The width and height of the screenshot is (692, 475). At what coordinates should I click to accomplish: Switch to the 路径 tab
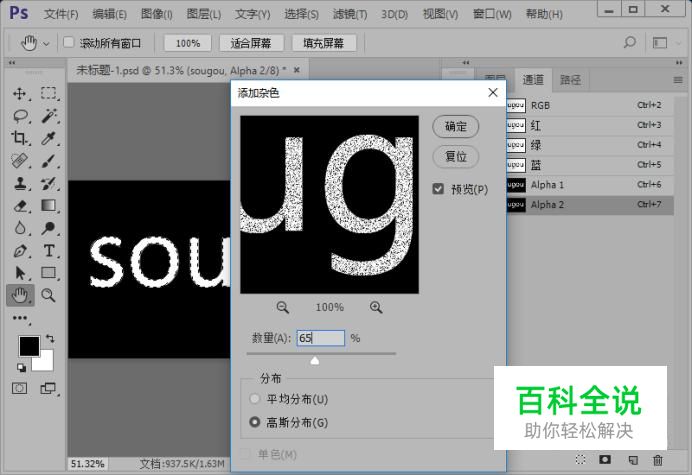tap(570, 80)
